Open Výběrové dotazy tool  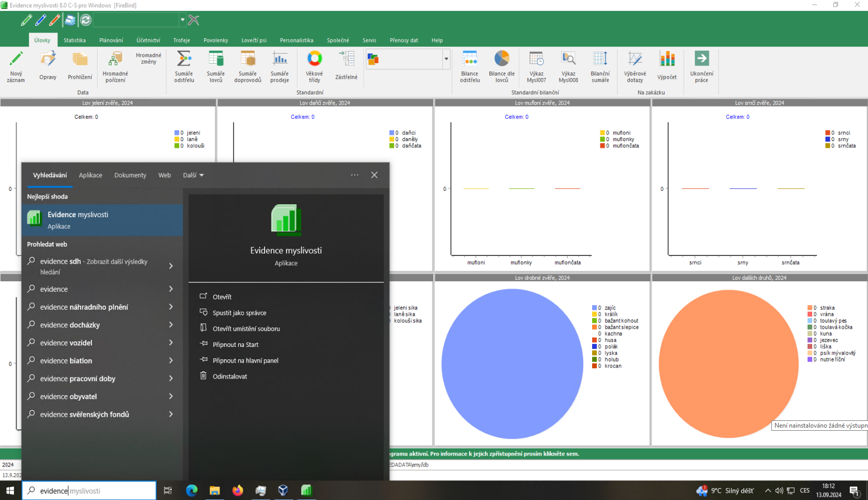tap(635, 66)
